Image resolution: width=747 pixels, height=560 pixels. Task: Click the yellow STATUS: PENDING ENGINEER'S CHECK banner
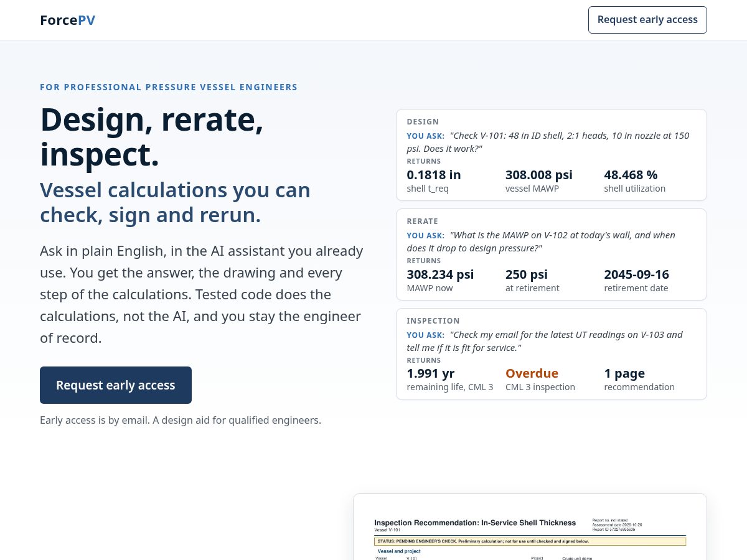coord(530,541)
